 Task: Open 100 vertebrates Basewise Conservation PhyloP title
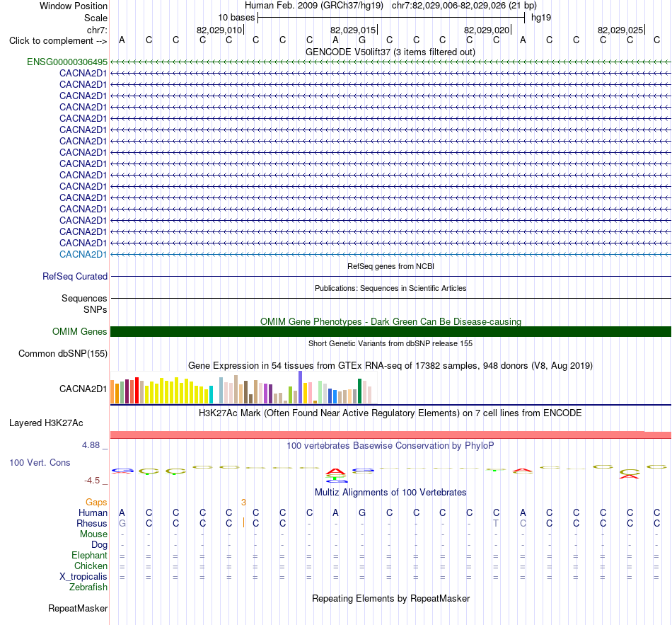point(390,446)
